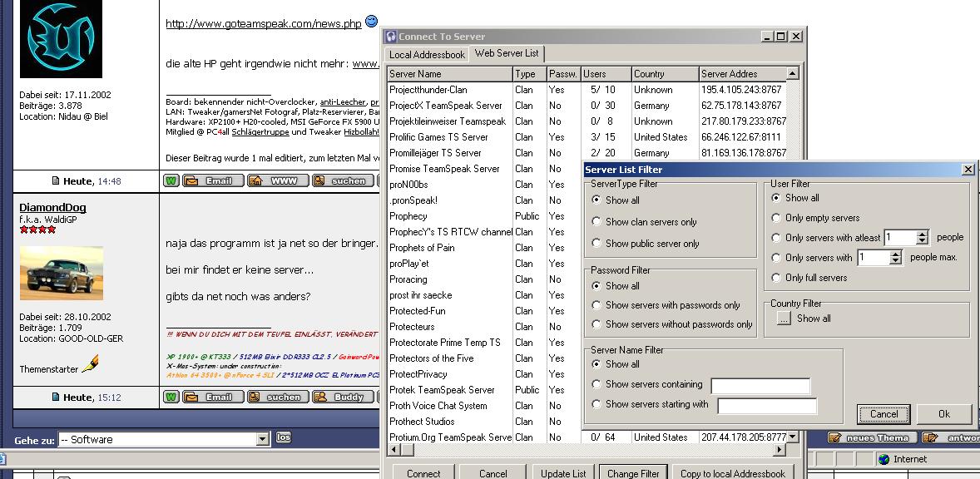This screenshot has height=479, width=980.
Task: Click the Country Filter browse button
Action: pyautogui.click(x=783, y=319)
